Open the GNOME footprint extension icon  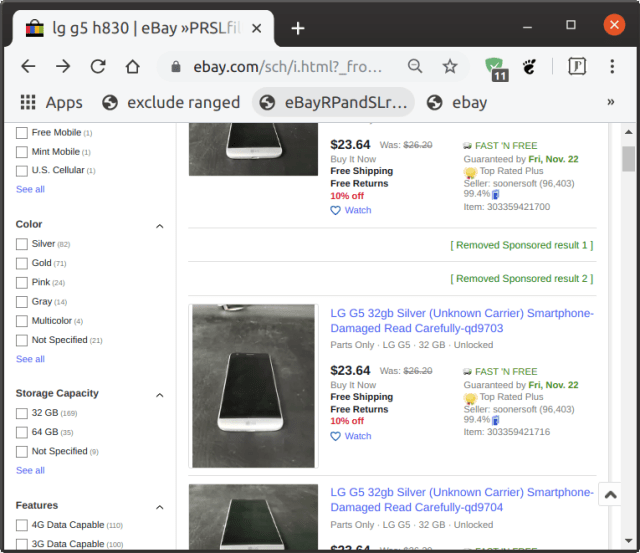tap(530, 67)
